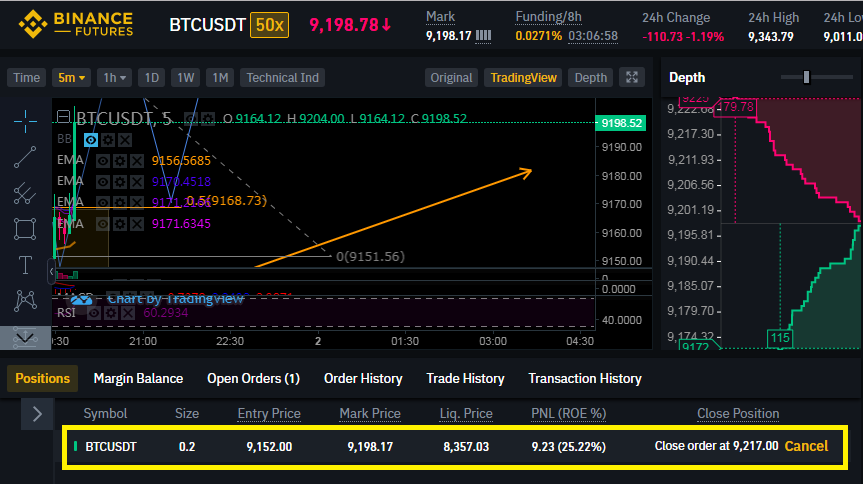Open the 50x leverage selector
Screen dimensions: 863x484
click(270, 25)
